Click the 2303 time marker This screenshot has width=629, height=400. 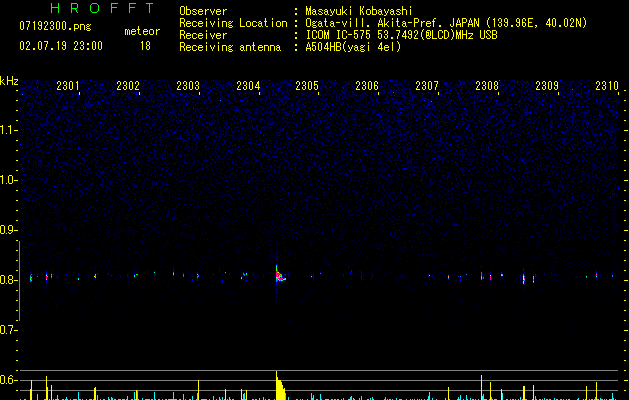[188, 86]
